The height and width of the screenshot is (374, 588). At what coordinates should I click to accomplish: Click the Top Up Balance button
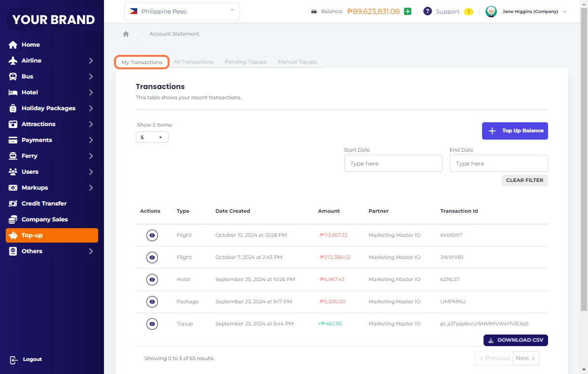point(515,131)
